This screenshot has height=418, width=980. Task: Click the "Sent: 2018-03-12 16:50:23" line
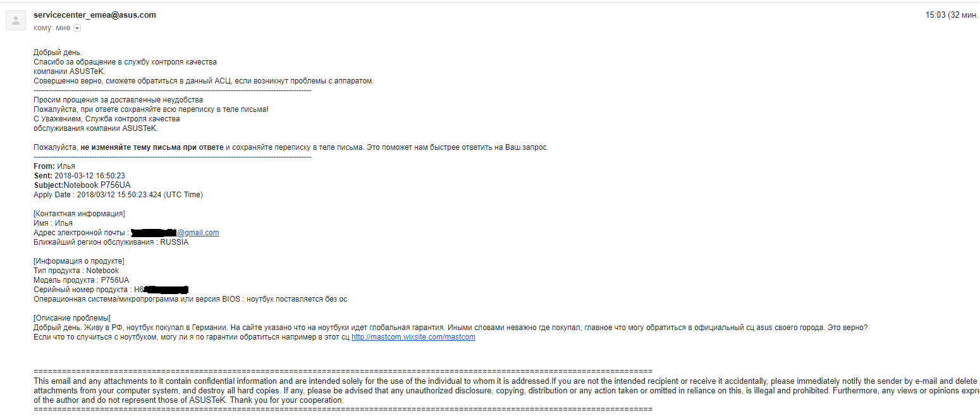tap(79, 176)
